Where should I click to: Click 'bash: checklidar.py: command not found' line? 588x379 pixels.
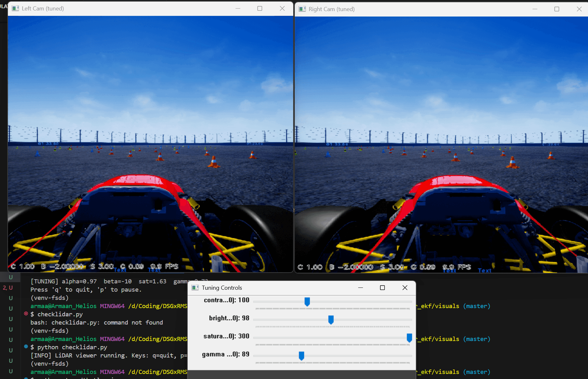click(x=97, y=322)
